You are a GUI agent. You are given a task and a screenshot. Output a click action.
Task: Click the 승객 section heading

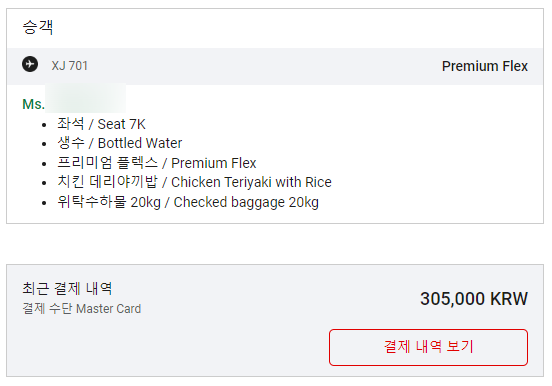pos(38,27)
